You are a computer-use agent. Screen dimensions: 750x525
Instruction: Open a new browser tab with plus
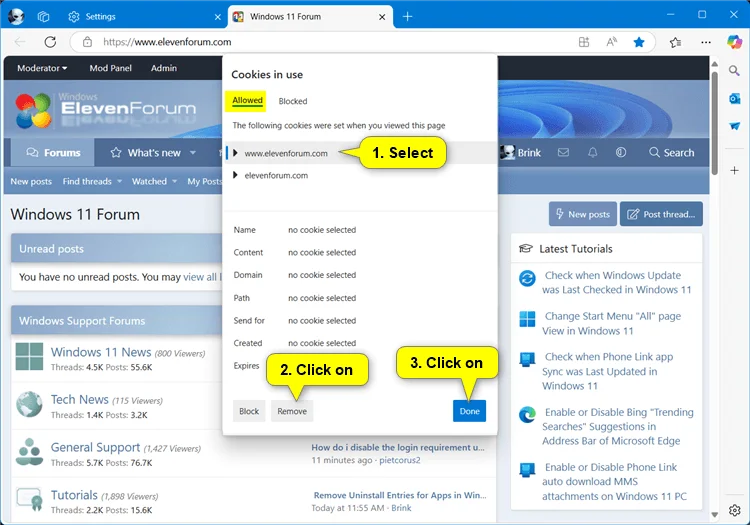pos(408,17)
